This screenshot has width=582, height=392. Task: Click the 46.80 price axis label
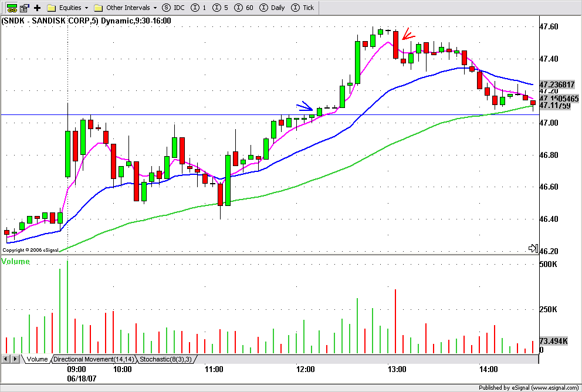click(549, 155)
